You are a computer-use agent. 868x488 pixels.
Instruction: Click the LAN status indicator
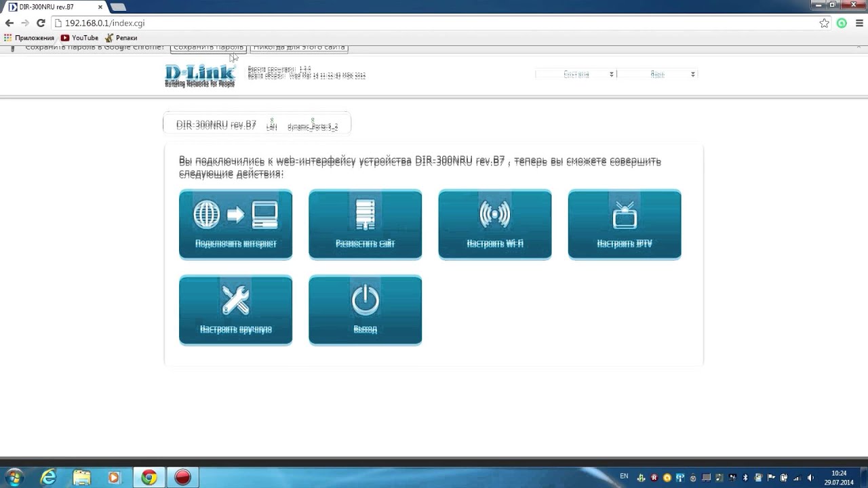271,124
